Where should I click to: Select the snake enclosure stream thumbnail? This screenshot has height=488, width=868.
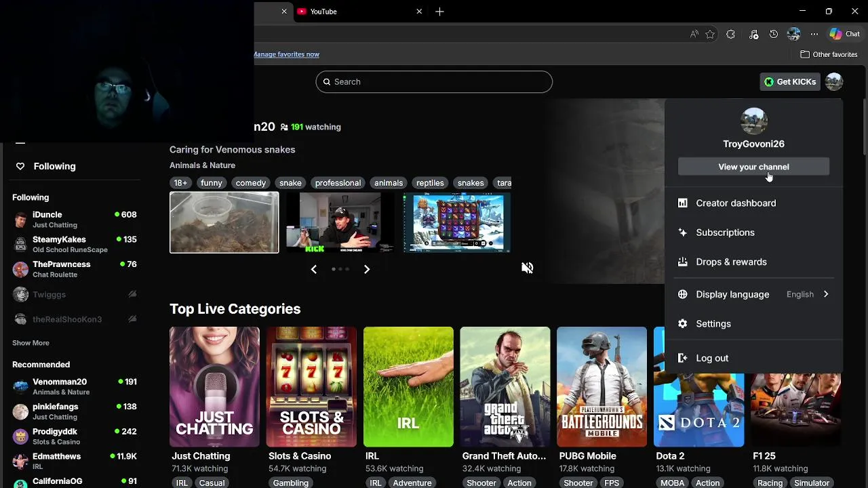[224, 222]
